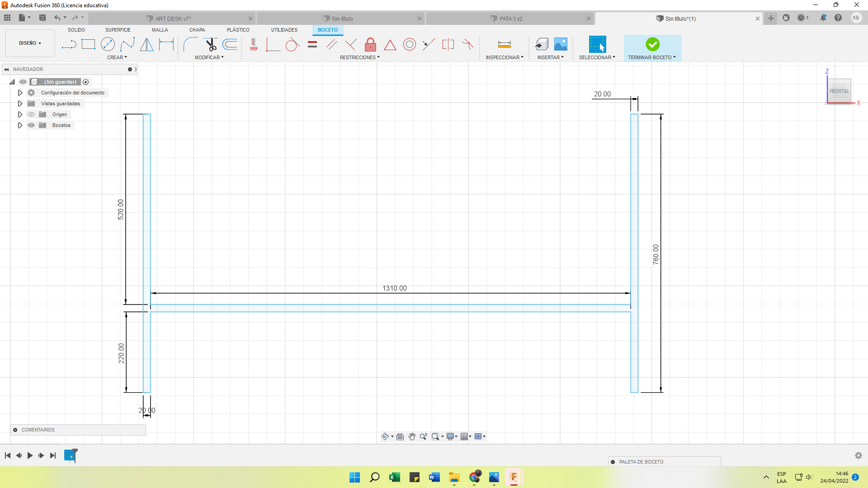Open the DISEÑO workspace dropdown

click(x=30, y=43)
